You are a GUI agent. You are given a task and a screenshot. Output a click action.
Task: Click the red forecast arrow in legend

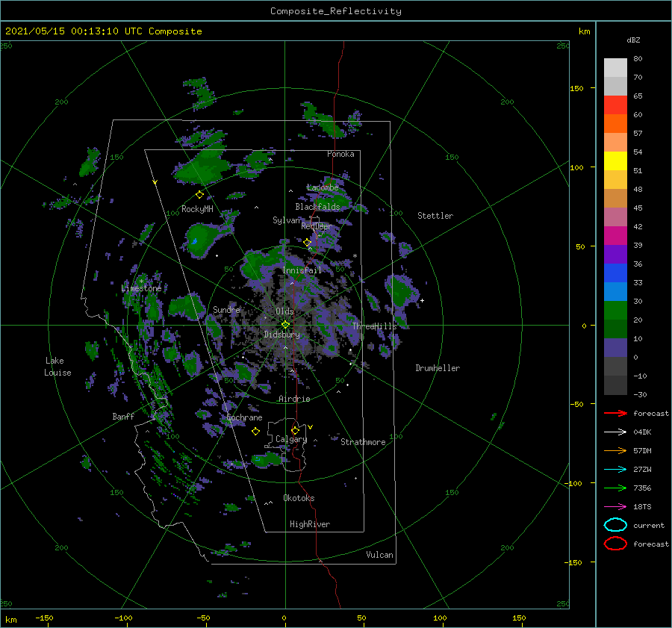615,413
